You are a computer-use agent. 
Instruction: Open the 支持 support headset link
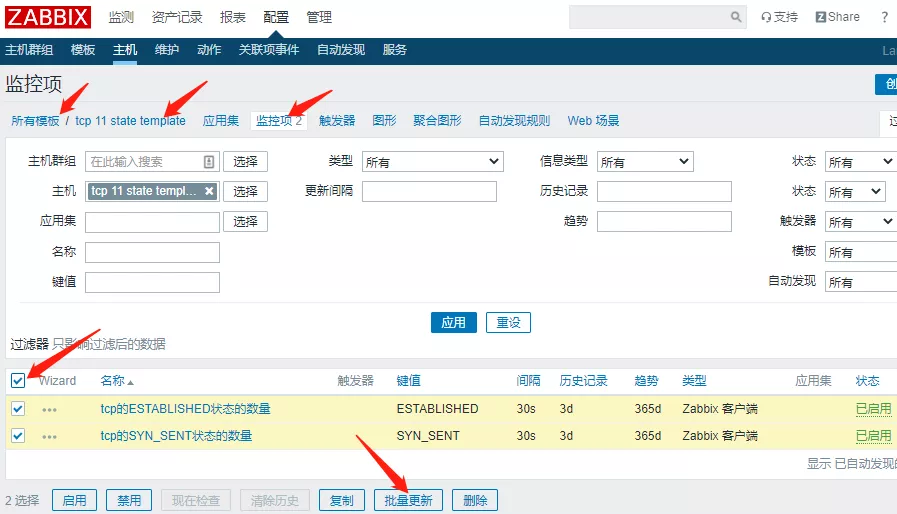click(780, 17)
